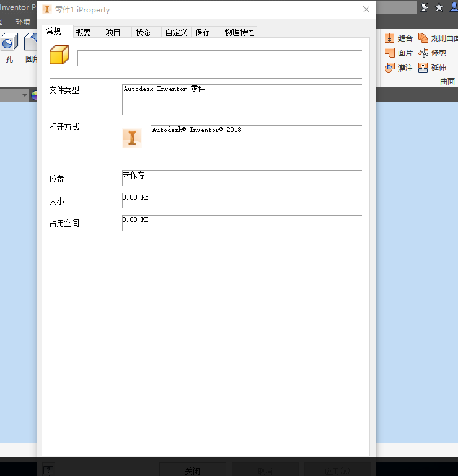Click the dialog title bar Inventor icon
The height and width of the screenshot is (476, 458).
[46, 9]
